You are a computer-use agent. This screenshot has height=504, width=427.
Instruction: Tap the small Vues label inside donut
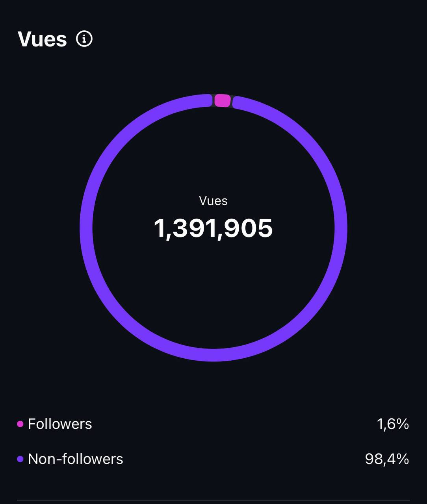click(213, 201)
